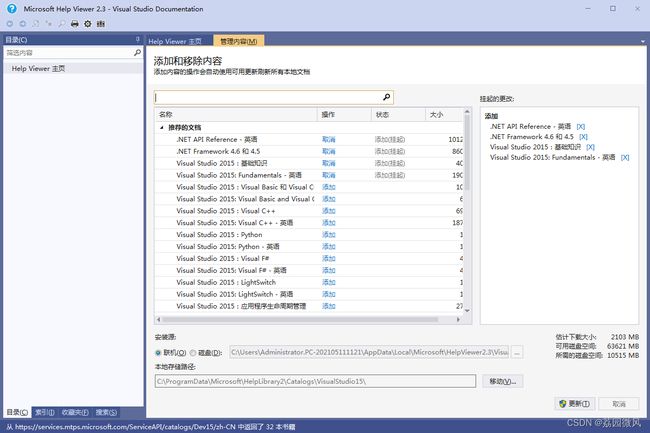Open Viewer Options gear icon

pyautogui.click(x=88, y=24)
